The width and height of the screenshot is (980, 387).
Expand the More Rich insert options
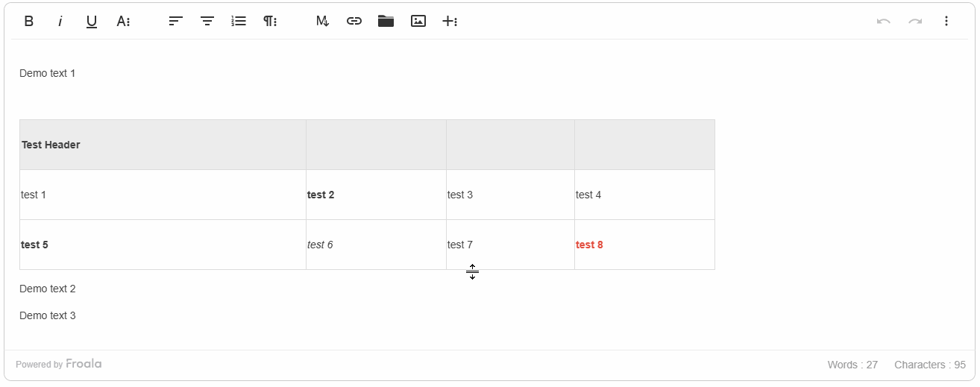450,21
